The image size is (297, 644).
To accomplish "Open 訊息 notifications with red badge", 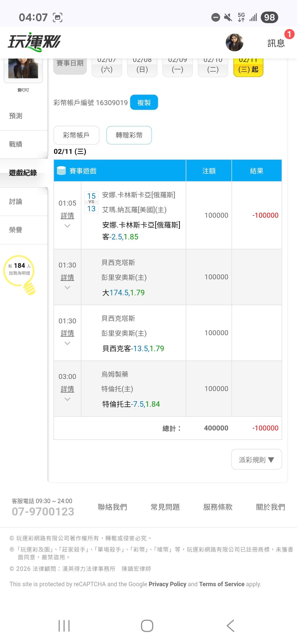I will (276, 43).
